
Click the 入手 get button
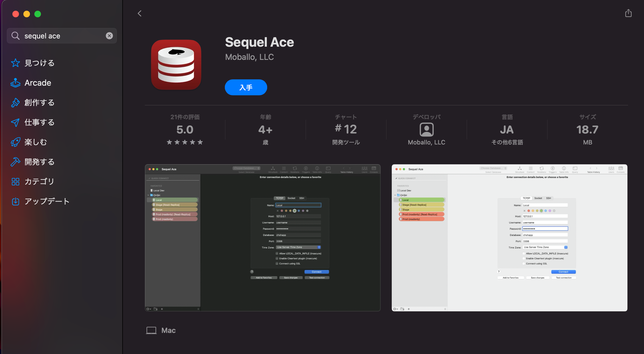pyautogui.click(x=246, y=87)
